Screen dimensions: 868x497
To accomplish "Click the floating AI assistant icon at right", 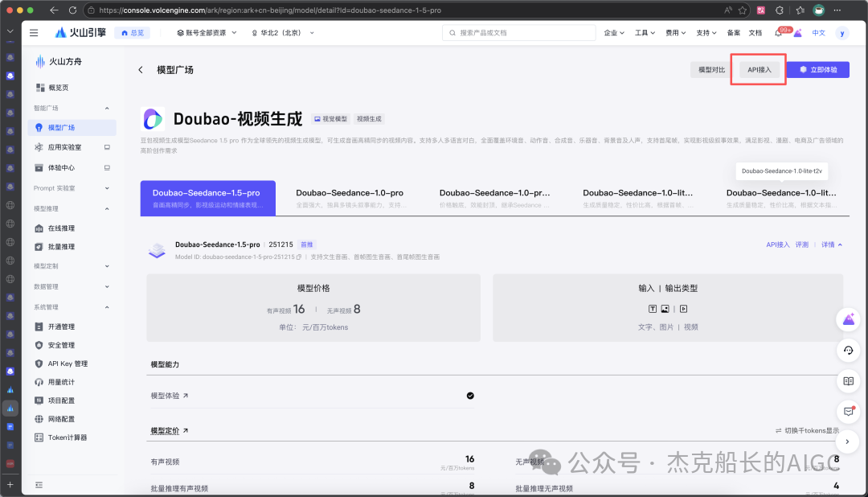I will point(848,320).
